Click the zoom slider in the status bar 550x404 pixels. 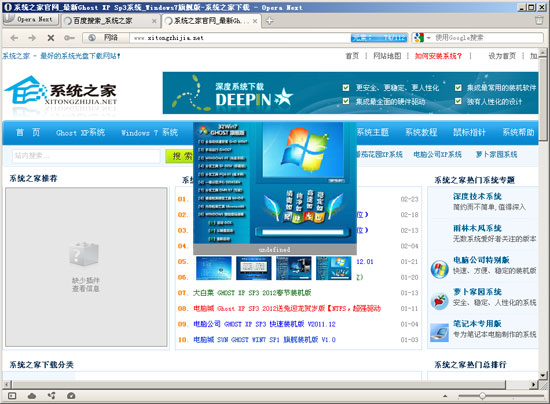click(x=501, y=396)
